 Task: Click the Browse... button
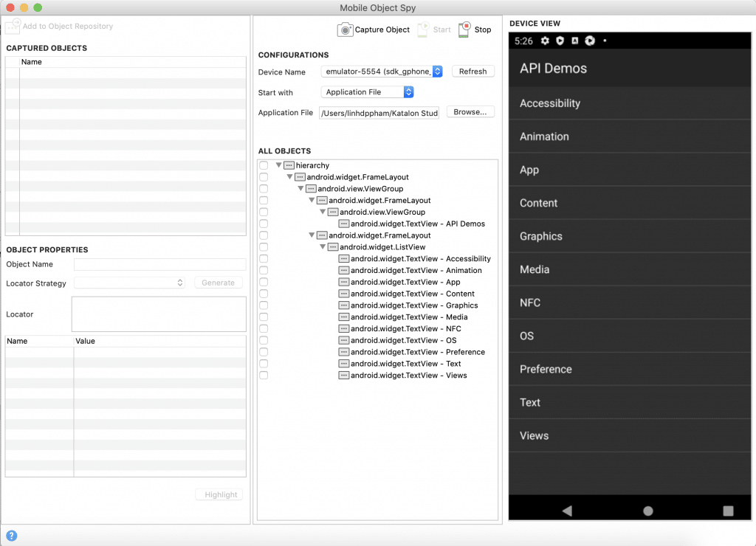tap(470, 112)
